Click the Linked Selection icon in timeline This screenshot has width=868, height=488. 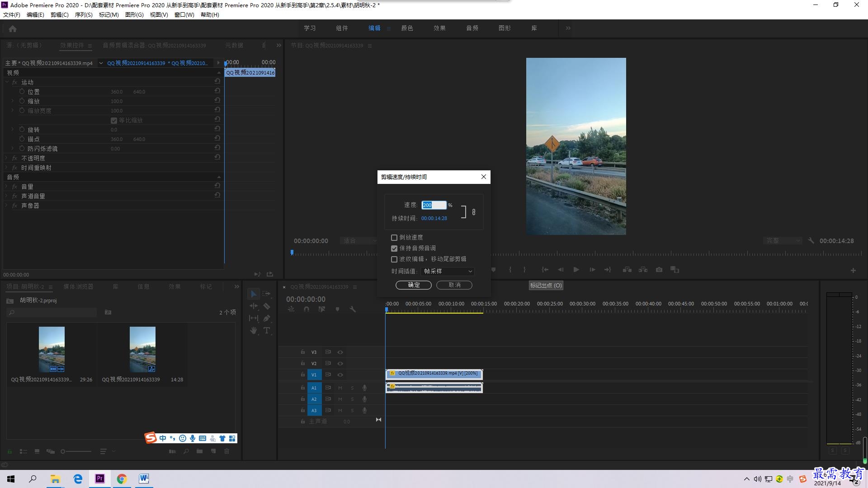tap(322, 309)
